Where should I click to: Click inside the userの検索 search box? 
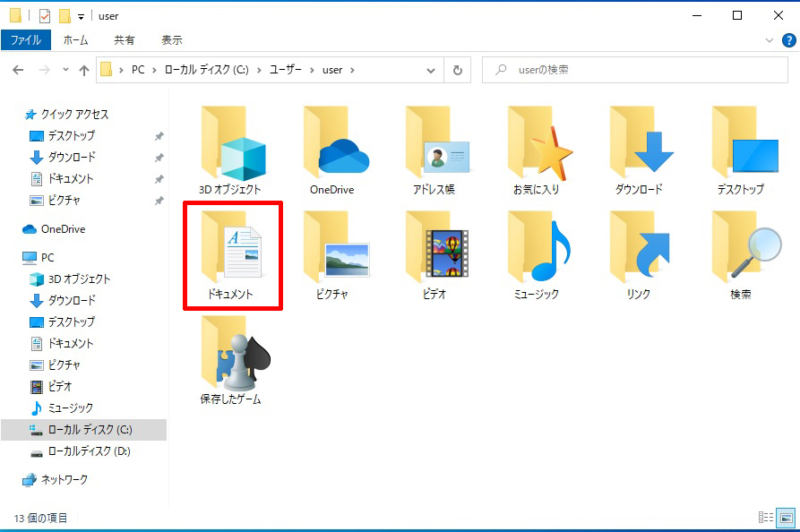627,70
